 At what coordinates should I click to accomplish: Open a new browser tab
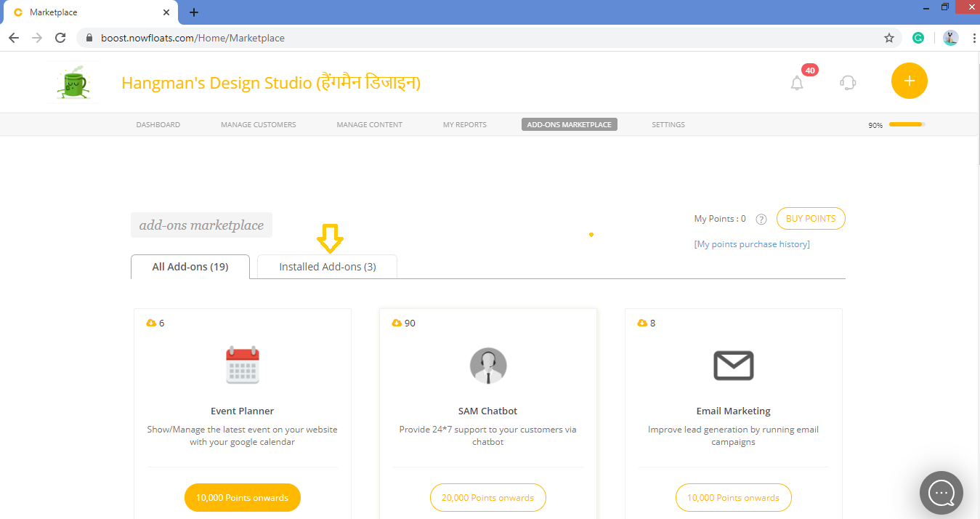[x=194, y=12]
